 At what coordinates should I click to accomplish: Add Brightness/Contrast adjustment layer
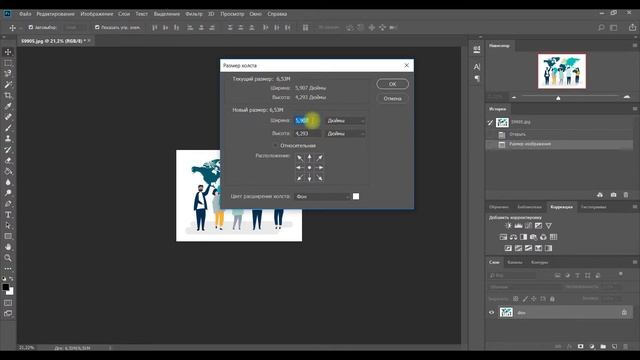[508, 226]
